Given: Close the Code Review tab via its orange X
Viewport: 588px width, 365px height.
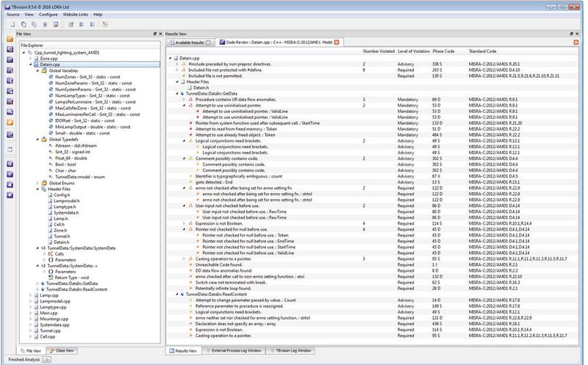Looking at the screenshot, I should pos(337,43).
